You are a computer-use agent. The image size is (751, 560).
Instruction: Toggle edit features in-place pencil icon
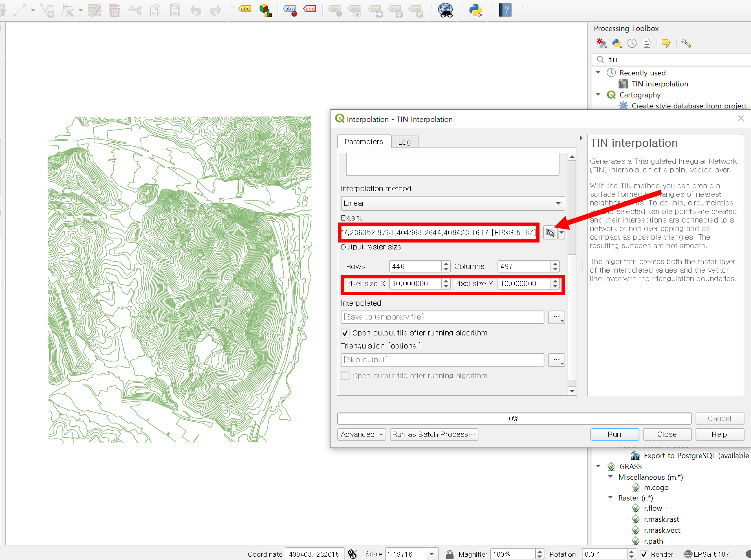[x=667, y=43]
